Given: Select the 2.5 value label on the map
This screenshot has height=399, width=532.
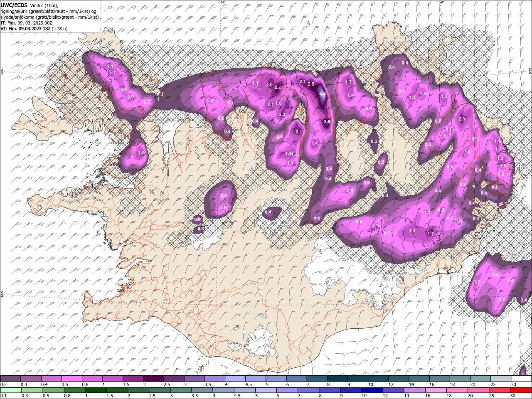Looking at the screenshot, I should 311,84.
